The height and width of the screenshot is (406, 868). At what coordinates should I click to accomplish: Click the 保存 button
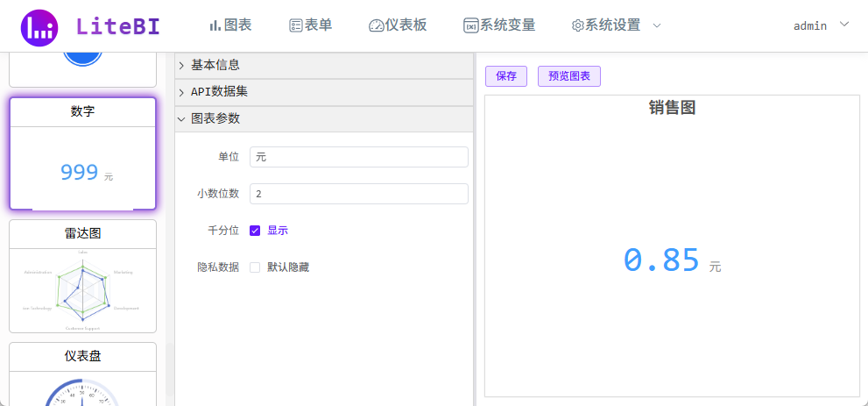tap(506, 76)
